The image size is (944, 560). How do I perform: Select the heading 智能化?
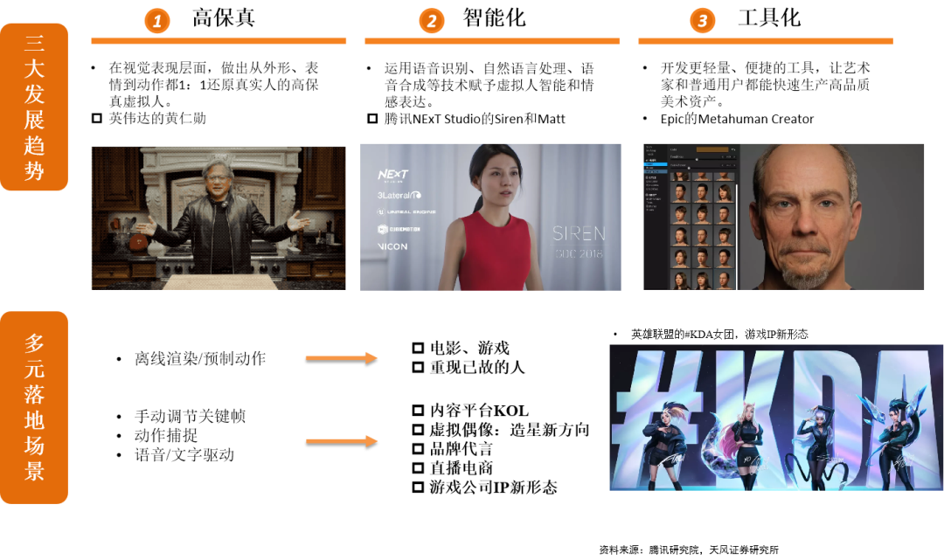pyautogui.click(x=494, y=17)
